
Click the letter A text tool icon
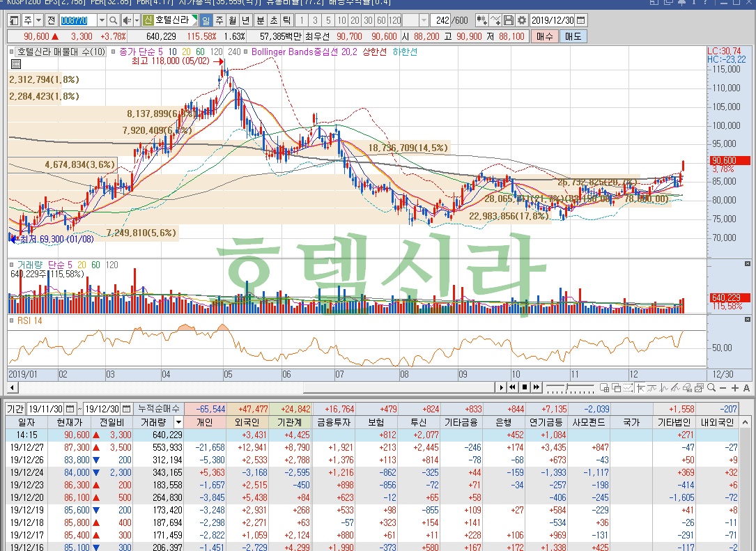(x=746, y=387)
